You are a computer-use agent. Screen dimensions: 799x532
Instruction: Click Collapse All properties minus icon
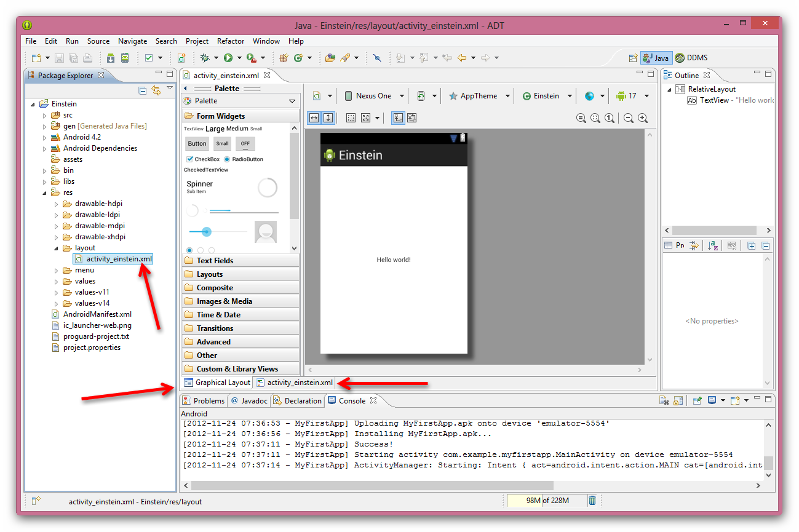[765, 246]
